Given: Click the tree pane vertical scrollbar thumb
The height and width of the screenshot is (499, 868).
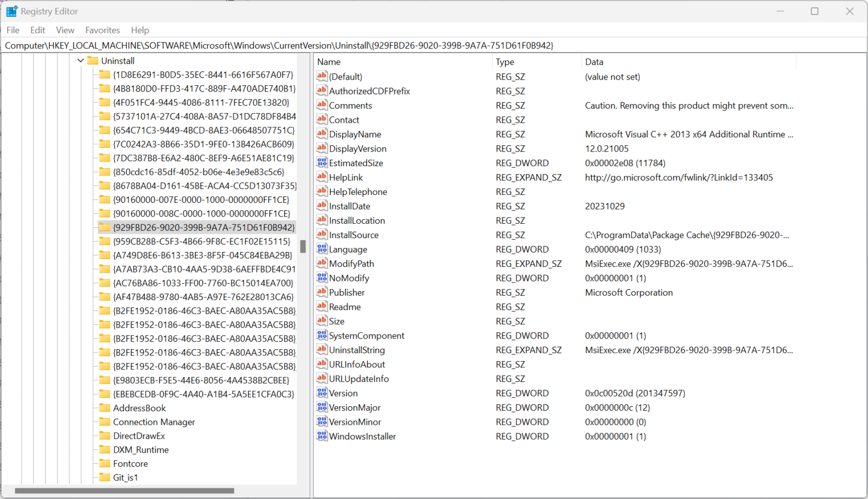Looking at the screenshot, I should click(303, 246).
